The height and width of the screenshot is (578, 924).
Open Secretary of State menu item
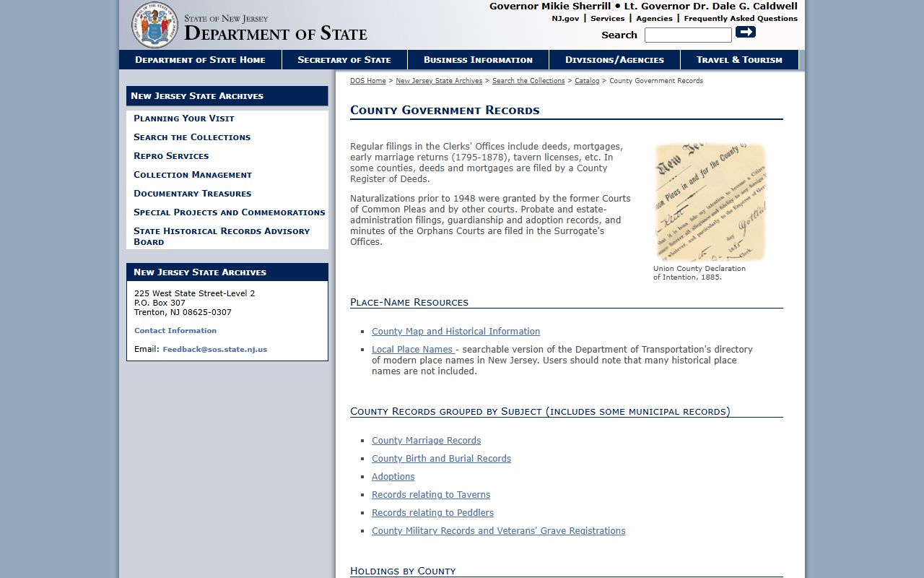point(344,60)
